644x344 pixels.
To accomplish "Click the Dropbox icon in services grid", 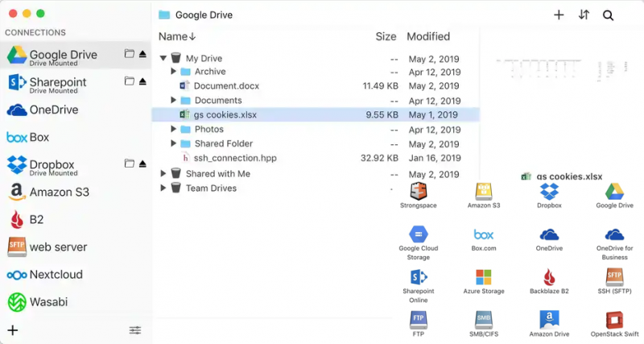I will 549,191.
